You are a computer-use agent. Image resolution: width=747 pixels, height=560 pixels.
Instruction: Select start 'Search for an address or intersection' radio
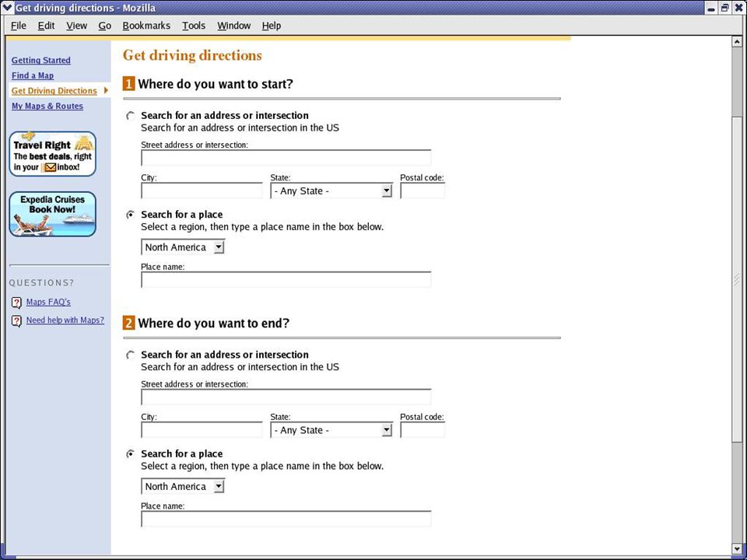click(x=130, y=116)
